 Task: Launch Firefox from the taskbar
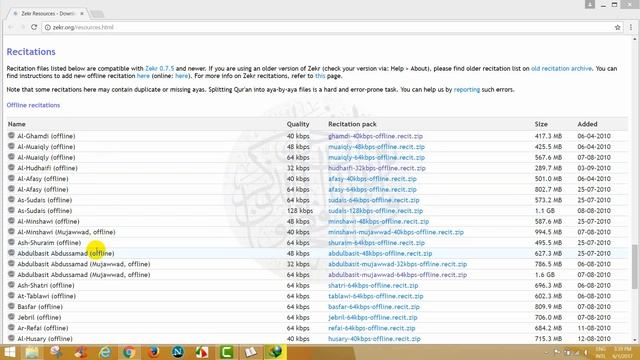[153, 352]
